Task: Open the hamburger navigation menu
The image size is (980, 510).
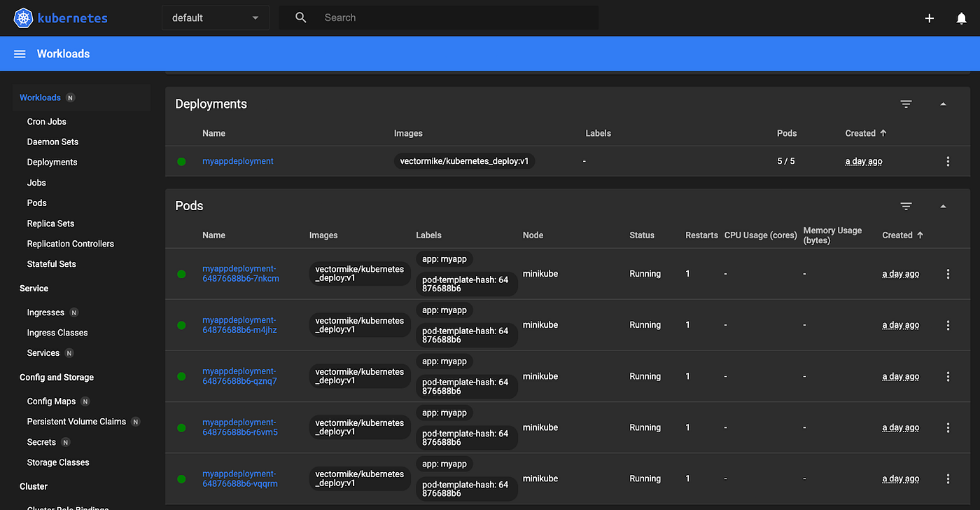Action: point(20,54)
